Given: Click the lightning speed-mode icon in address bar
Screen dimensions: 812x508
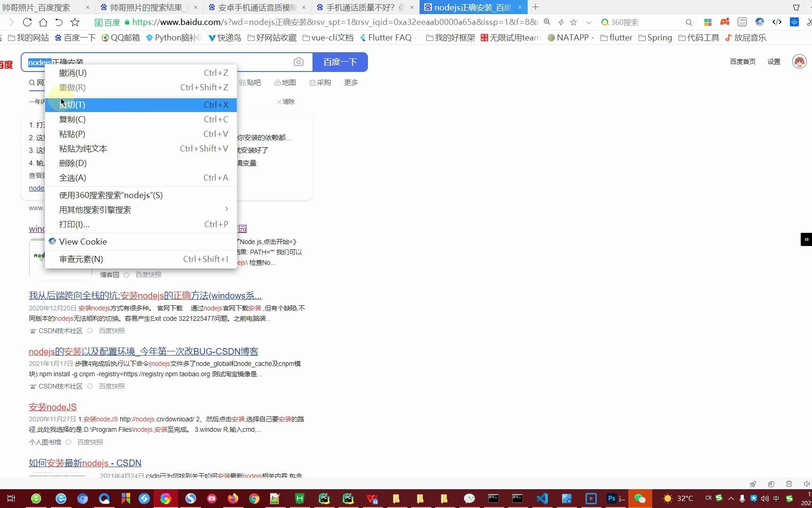Looking at the screenshot, I should (561, 22).
